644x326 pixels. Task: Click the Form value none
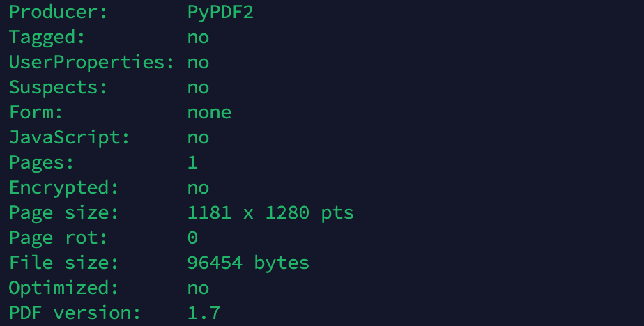[x=209, y=113]
